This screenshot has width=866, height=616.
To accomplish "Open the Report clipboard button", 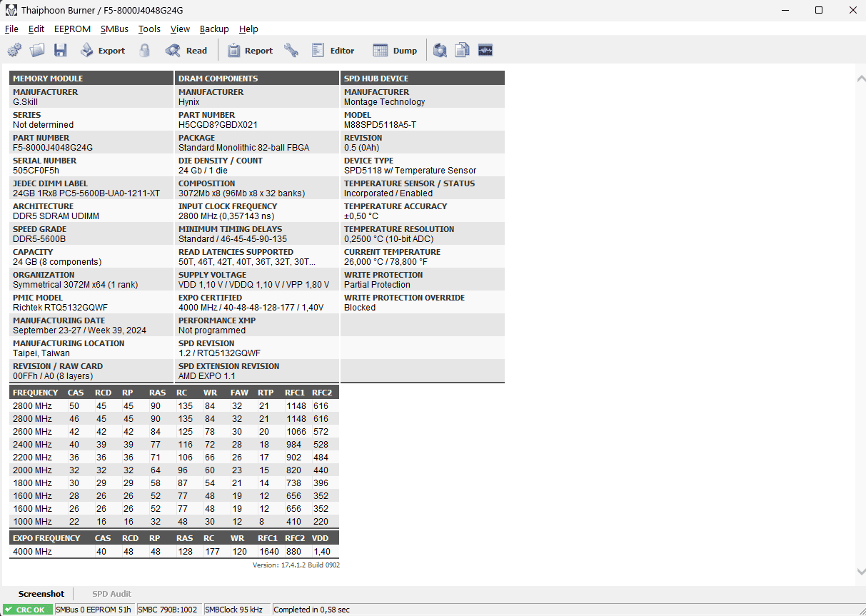I will 250,51.
